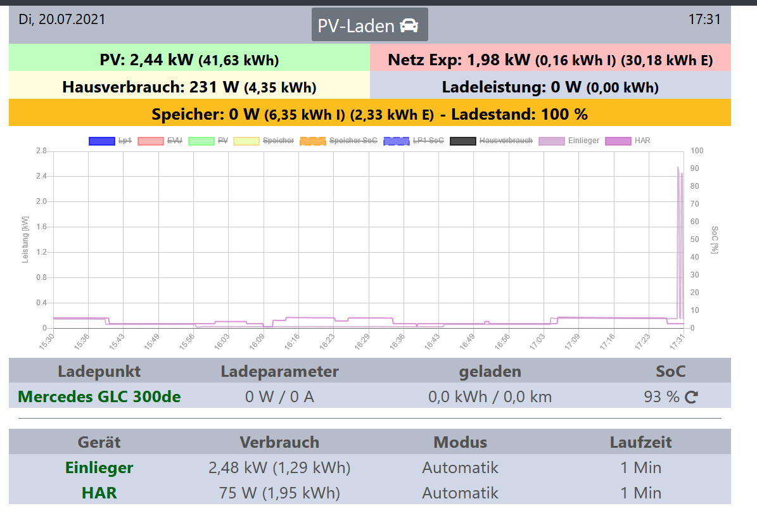Refresh the SoC value with reload icon
Viewport: 757px width, 532px height.
click(x=691, y=397)
